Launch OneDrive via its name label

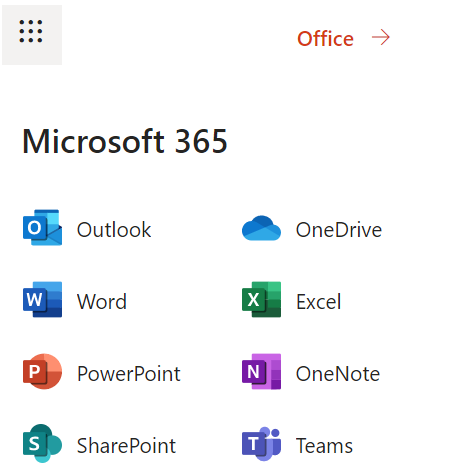pos(339,230)
